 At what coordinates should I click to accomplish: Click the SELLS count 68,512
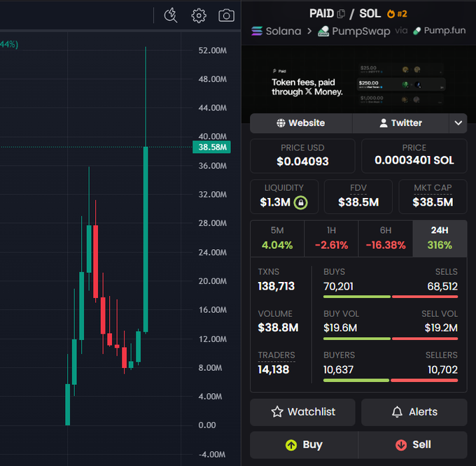click(442, 286)
